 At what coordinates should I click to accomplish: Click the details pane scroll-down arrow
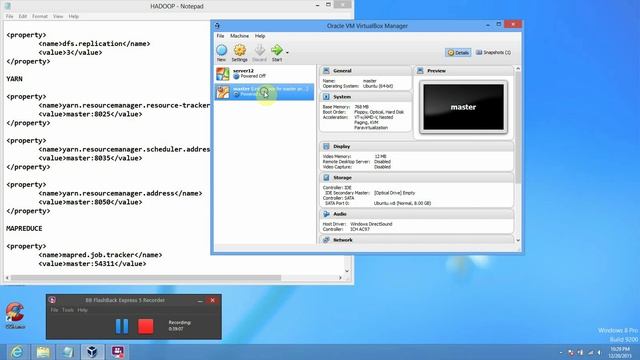click(518, 240)
